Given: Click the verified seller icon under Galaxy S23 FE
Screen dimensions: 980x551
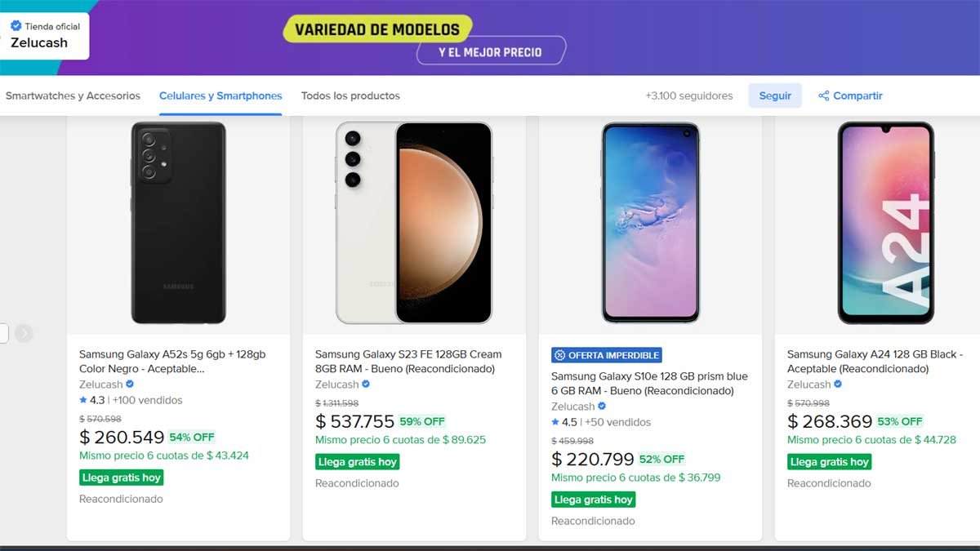Looking at the screenshot, I should coord(365,384).
